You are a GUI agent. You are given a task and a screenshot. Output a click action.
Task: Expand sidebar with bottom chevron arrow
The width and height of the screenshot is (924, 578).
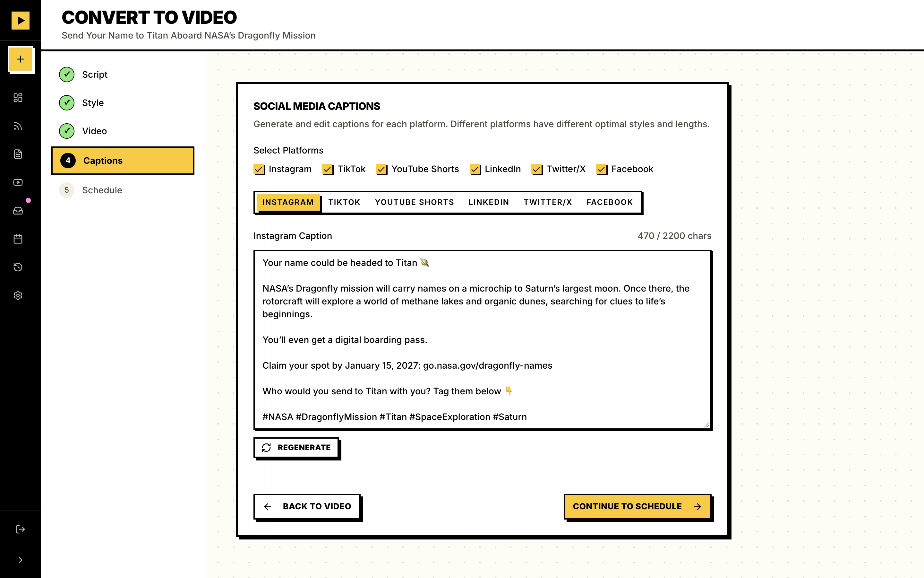coord(20,560)
